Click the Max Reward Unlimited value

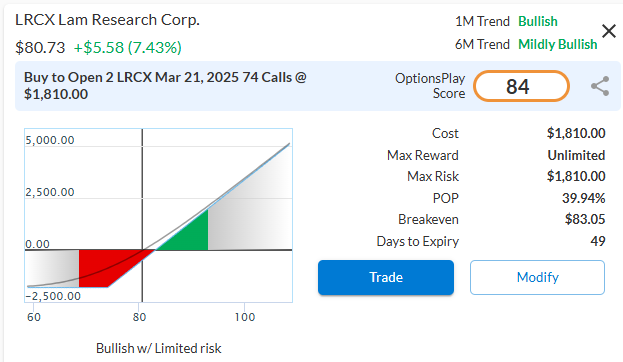[576, 155]
